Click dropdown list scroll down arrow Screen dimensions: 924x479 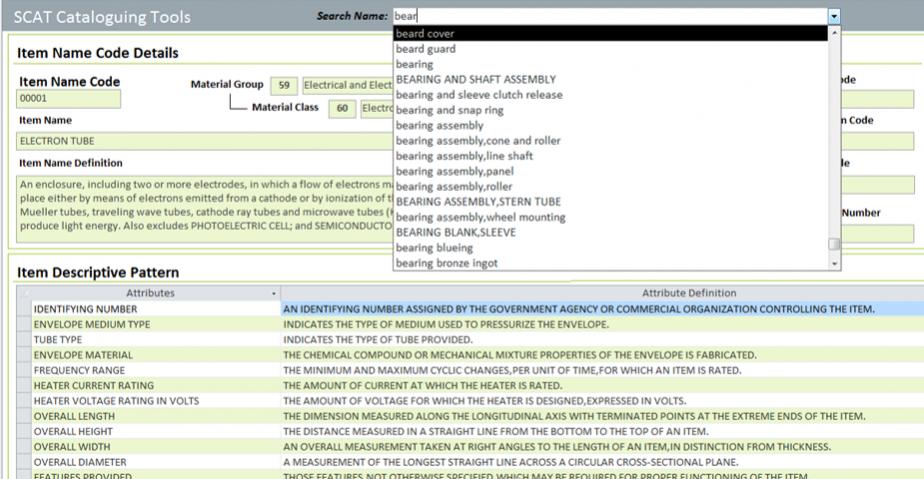[x=835, y=264]
